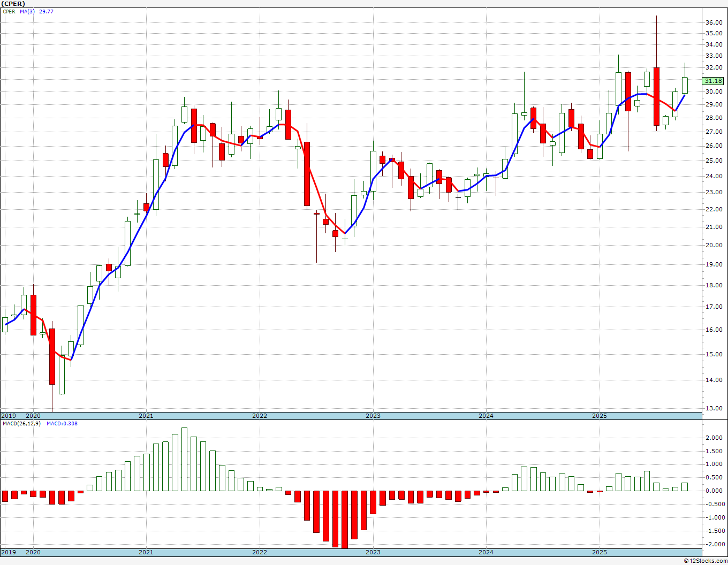The height and width of the screenshot is (565, 728).
Task: Click the MACD:0.308 value readout
Action: (x=62, y=424)
